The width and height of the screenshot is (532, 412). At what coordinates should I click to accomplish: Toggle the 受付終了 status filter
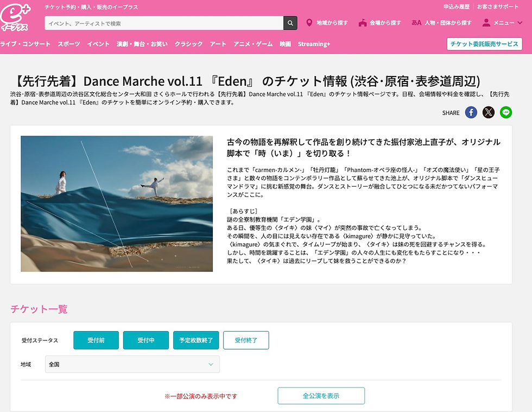pyautogui.click(x=246, y=340)
